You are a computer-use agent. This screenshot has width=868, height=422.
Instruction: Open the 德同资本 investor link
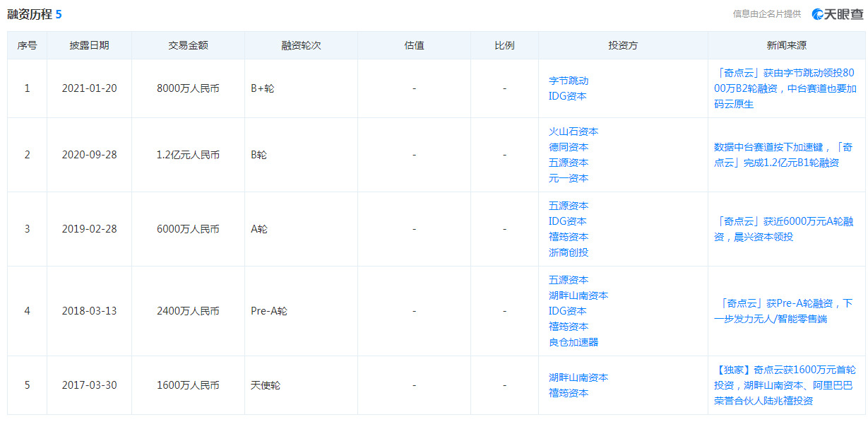coord(569,147)
